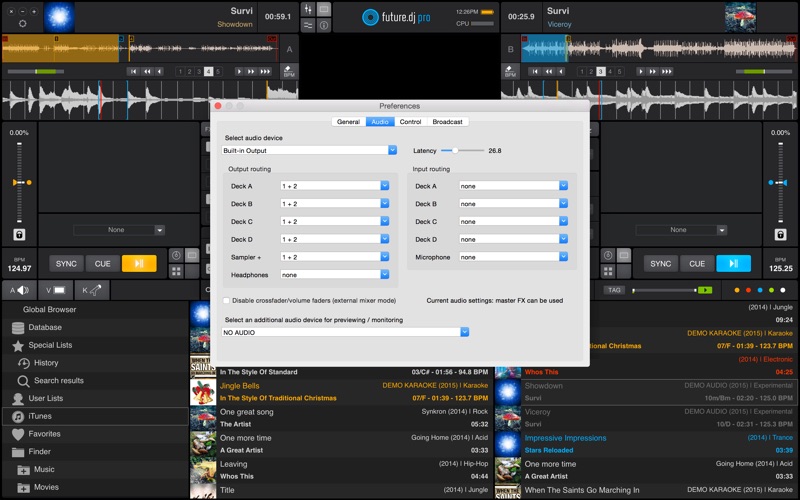The image size is (800, 500).
Task: Adjust the Latency slider
Action: click(455, 150)
